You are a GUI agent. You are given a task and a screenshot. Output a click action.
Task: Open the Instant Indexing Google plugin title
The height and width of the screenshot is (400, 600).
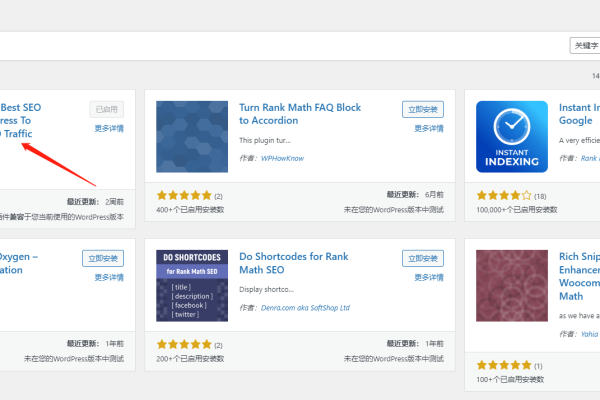click(x=579, y=114)
